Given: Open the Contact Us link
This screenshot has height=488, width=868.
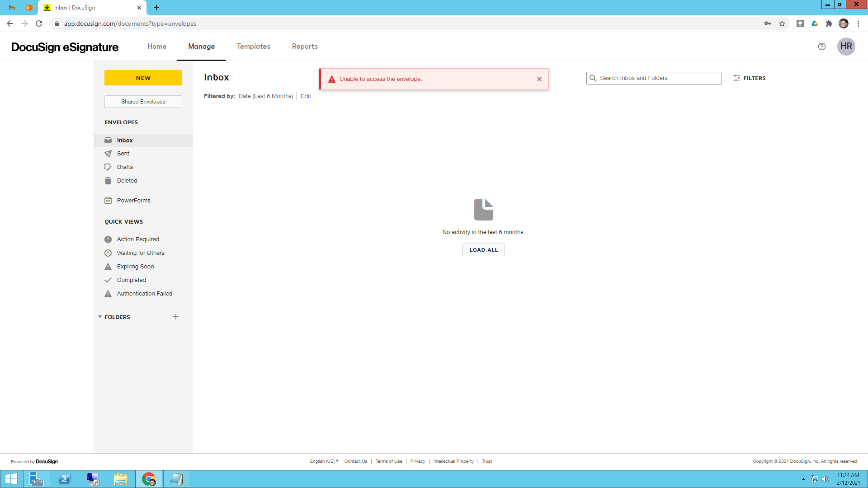Looking at the screenshot, I should click(x=356, y=461).
